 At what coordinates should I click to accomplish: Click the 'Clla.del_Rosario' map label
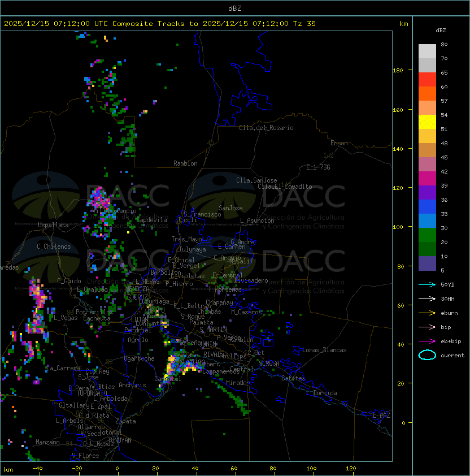click(266, 128)
